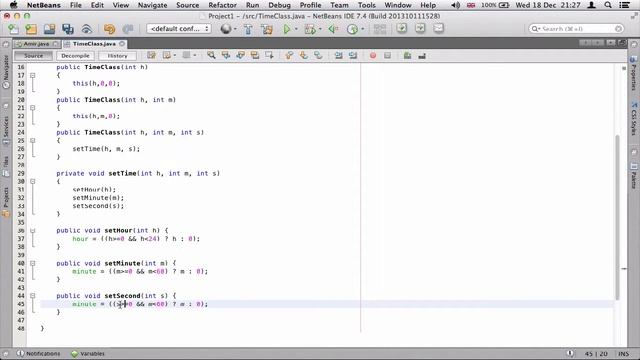Screen dimensions: 640x360
Task: Click the New File toolbar icon
Action: pyautogui.click(x=13, y=29)
